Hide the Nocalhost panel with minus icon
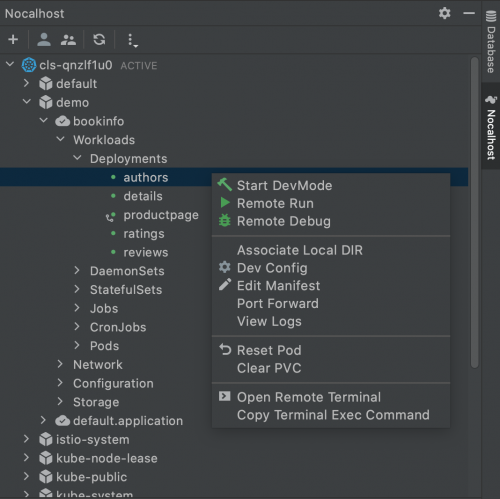 [469, 13]
